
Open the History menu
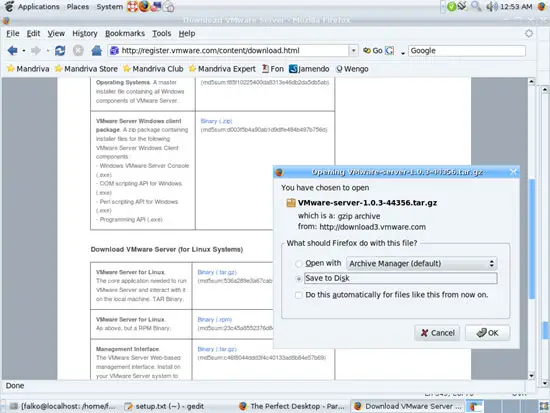tap(85, 34)
